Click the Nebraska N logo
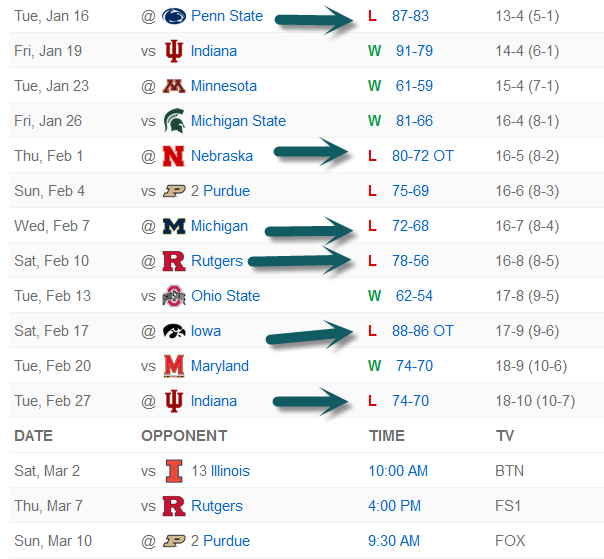Viewport: 604px width, 559px height. point(175,156)
